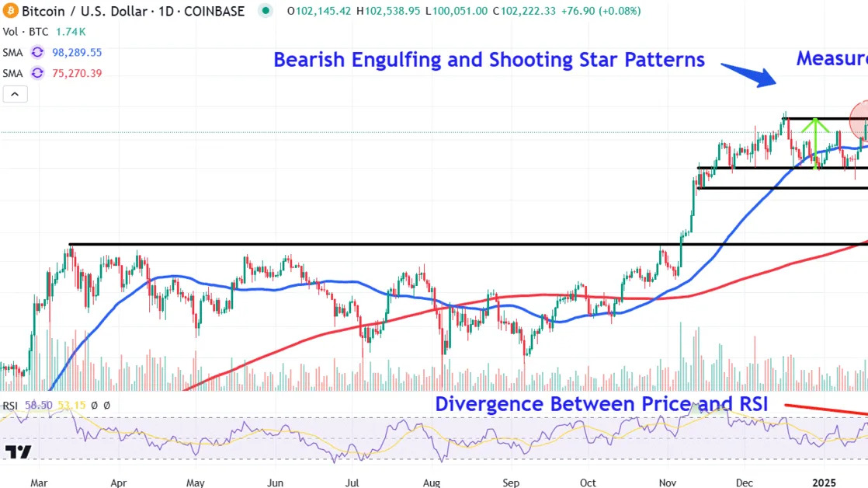Select the SMA label with value 75,270.39
868x488 pixels.
(12, 73)
